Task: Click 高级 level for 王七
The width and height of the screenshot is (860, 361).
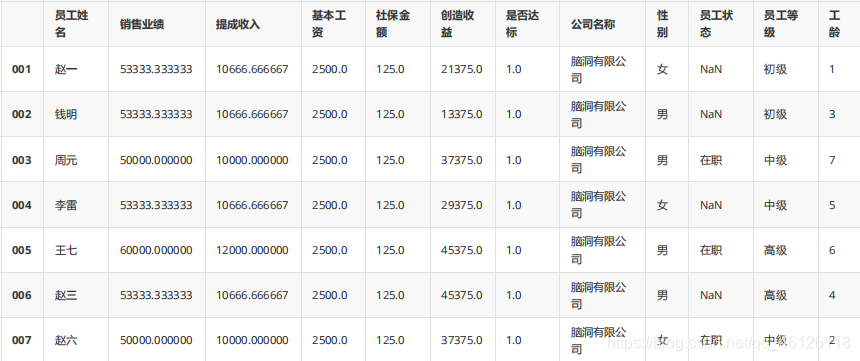Action: pyautogui.click(x=775, y=250)
